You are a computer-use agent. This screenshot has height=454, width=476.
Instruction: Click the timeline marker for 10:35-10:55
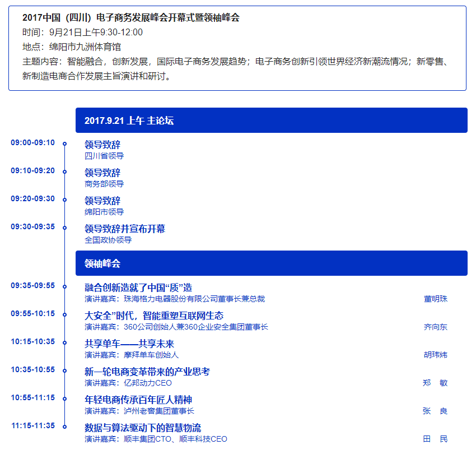pyautogui.click(x=64, y=370)
